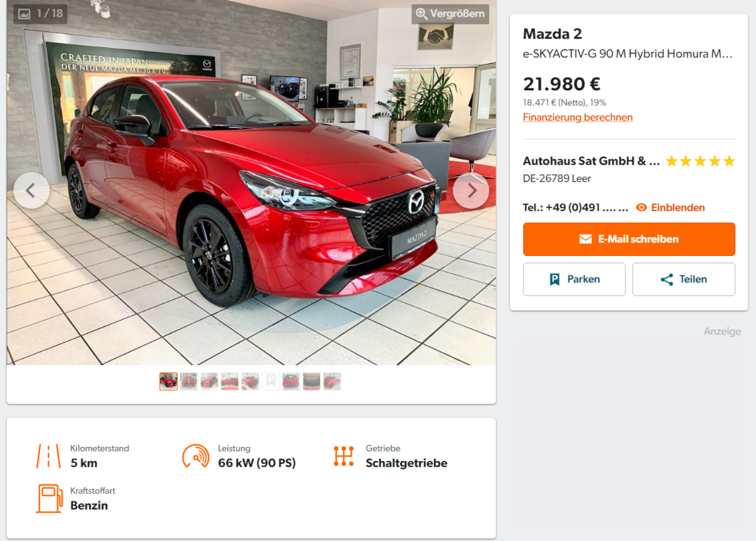Click the Getriebe gearshift icon

(x=343, y=456)
